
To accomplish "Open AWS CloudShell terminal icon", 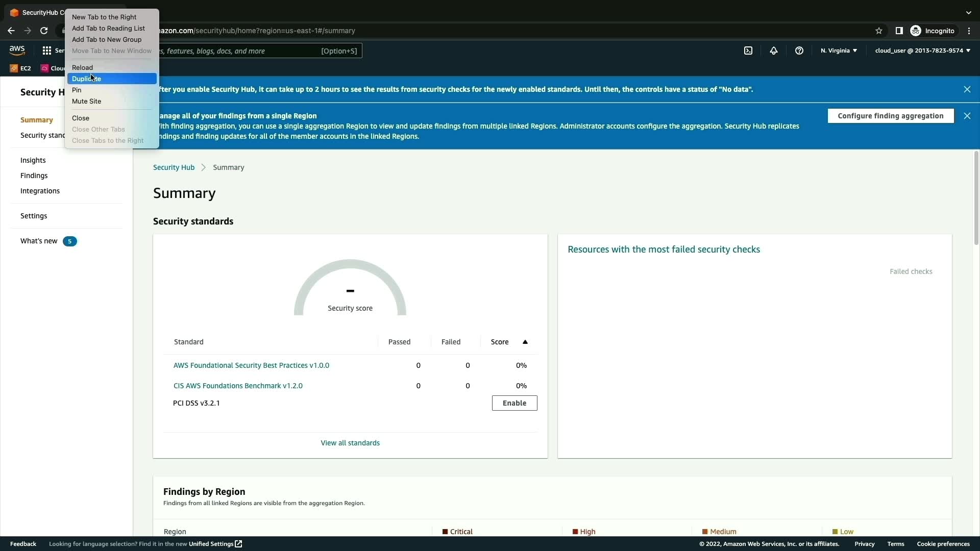I will point(748,51).
